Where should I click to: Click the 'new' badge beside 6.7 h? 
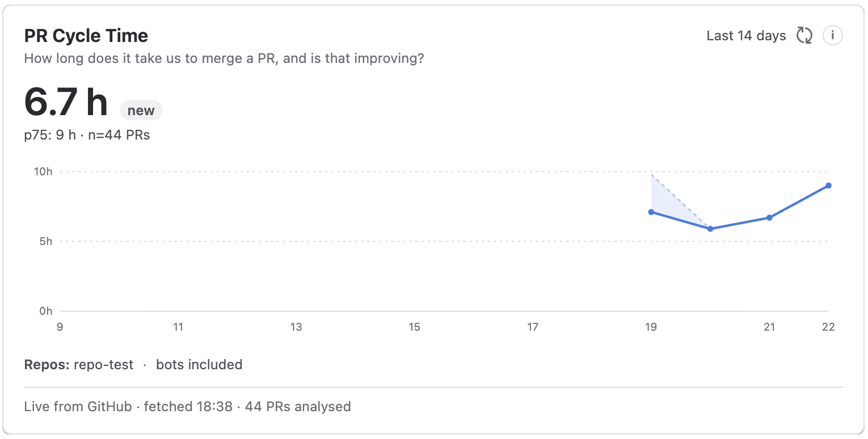141,111
